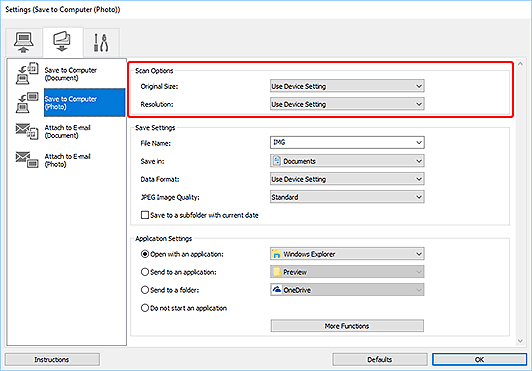Image resolution: width=532 pixels, height=371 pixels.
Task: Open the Resolution dropdown
Action: pyautogui.click(x=347, y=104)
